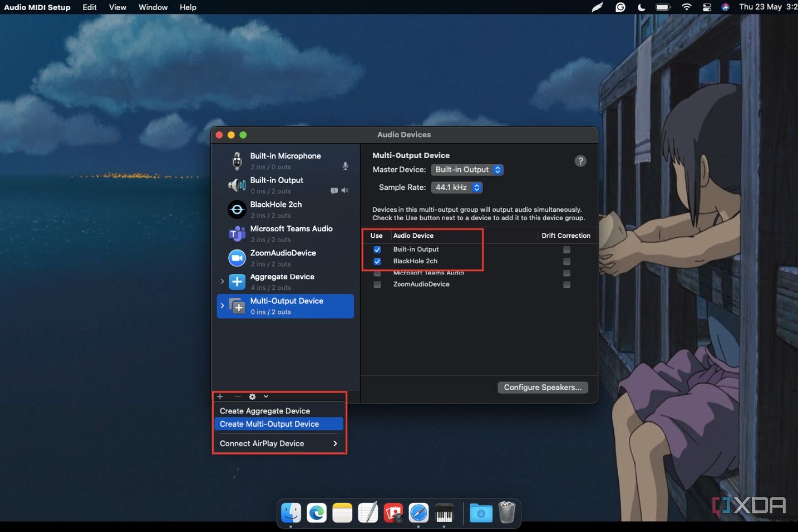
Task: Check Use for ZoomAudioDevice
Action: 377,285
